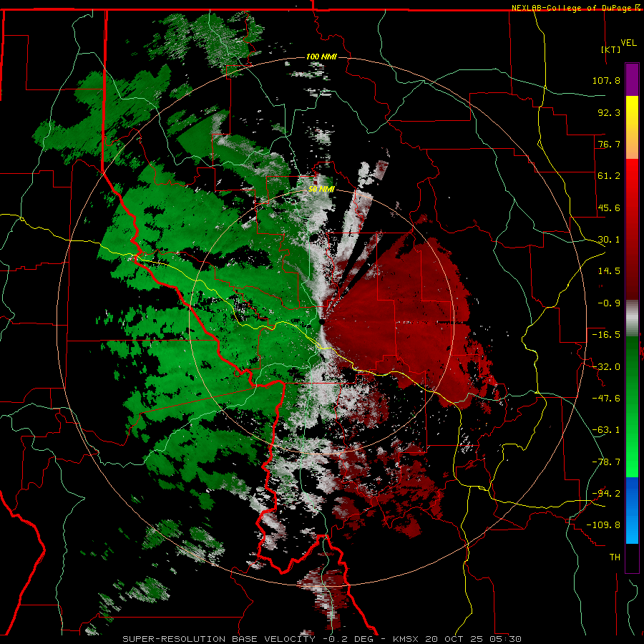Pick the purple segment of the velocity scale
This screenshot has height=644, width=644.
(632, 79)
